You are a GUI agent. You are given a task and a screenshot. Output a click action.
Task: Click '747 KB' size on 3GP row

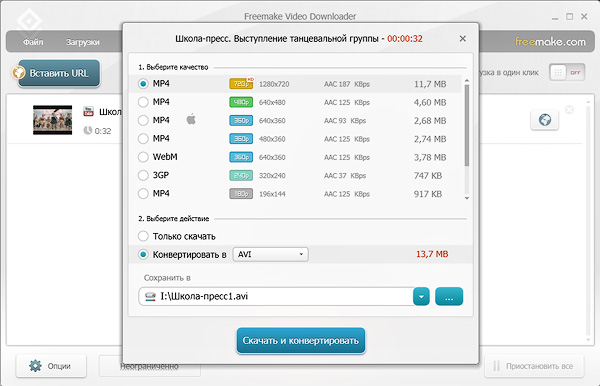click(x=428, y=176)
